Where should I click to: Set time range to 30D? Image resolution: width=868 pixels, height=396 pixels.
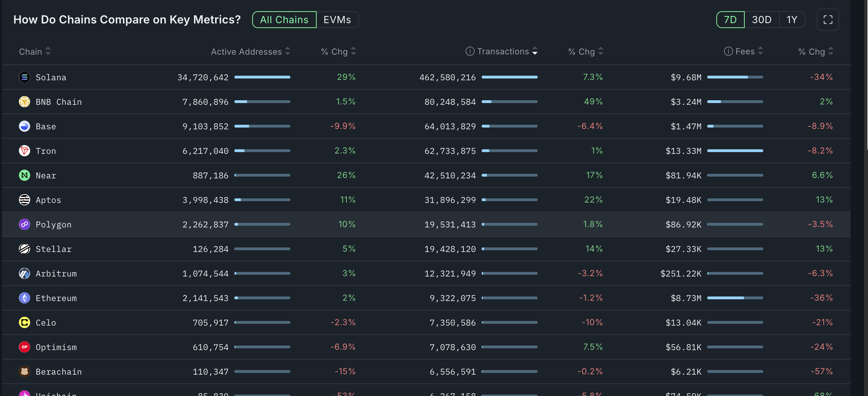tap(762, 20)
